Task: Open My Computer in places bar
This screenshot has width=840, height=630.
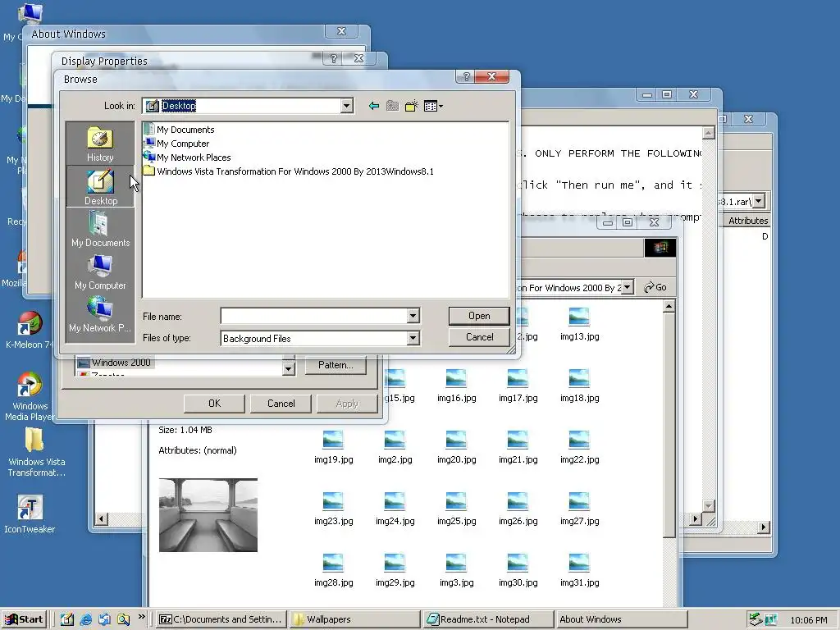Action: 100,272
